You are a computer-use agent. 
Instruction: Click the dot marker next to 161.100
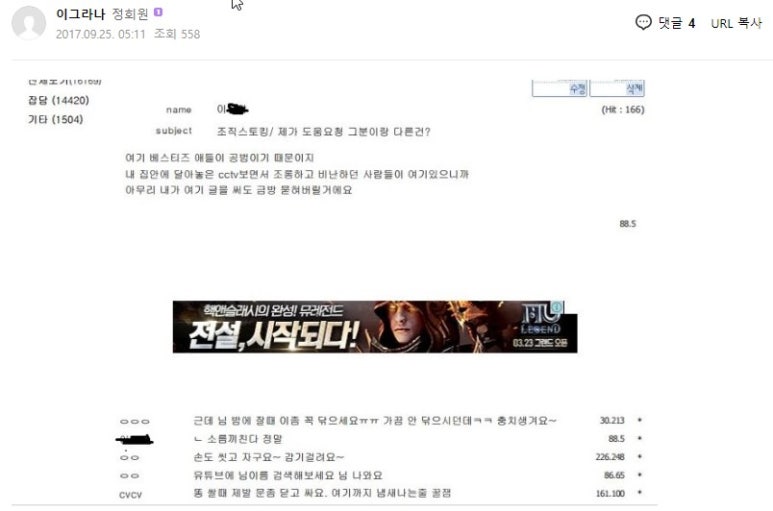click(x=639, y=492)
